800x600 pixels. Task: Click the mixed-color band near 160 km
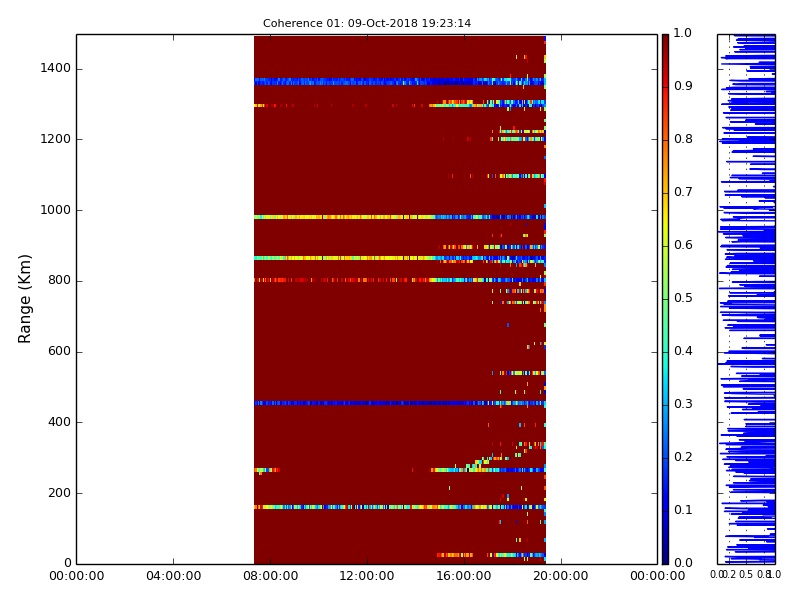click(x=399, y=507)
